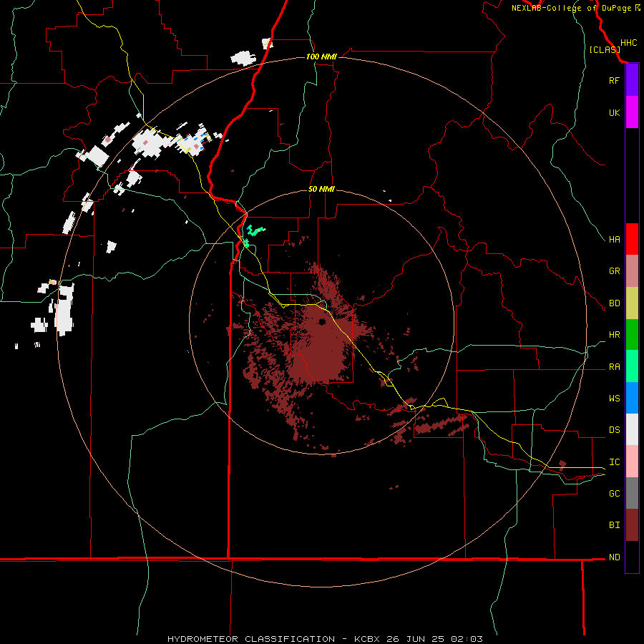Click the RF purple legend swatch
Image resolution: width=644 pixels, height=644 pixels.
click(632, 80)
